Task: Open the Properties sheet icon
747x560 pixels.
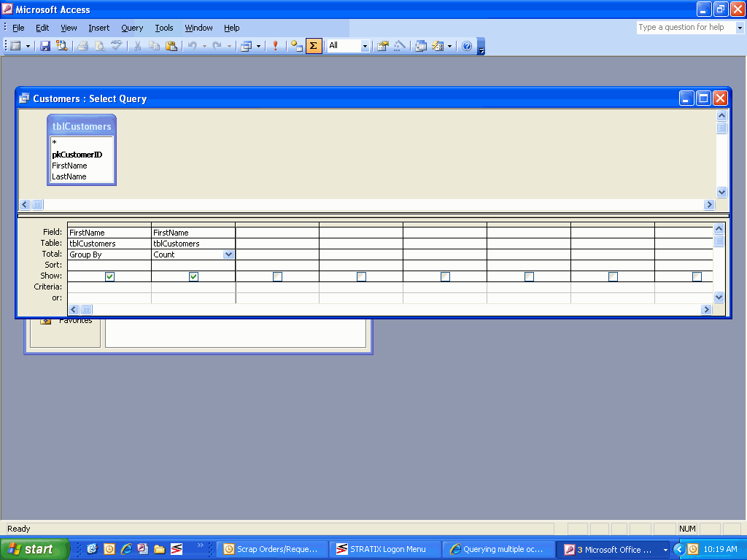Action: pos(382,46)
